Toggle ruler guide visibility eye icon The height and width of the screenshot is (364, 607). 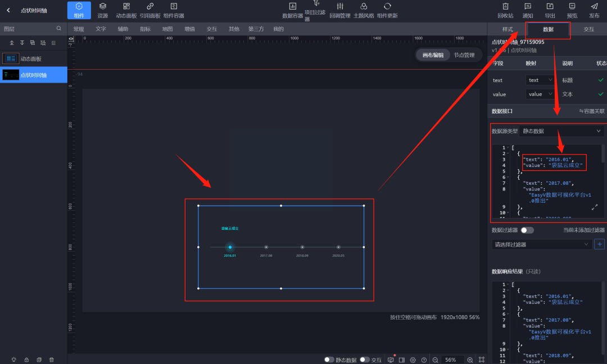[x=70, y=39]
